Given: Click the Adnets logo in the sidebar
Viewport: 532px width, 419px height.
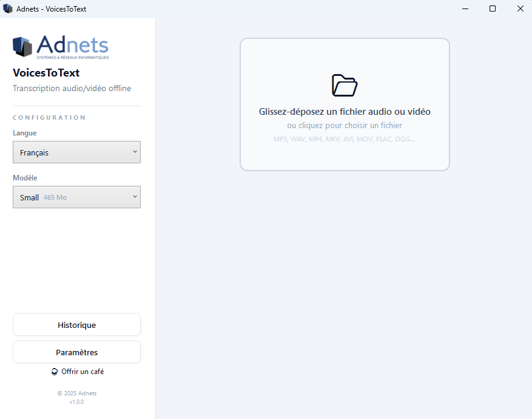Looking at the screenshot, I should coord(61,47).
